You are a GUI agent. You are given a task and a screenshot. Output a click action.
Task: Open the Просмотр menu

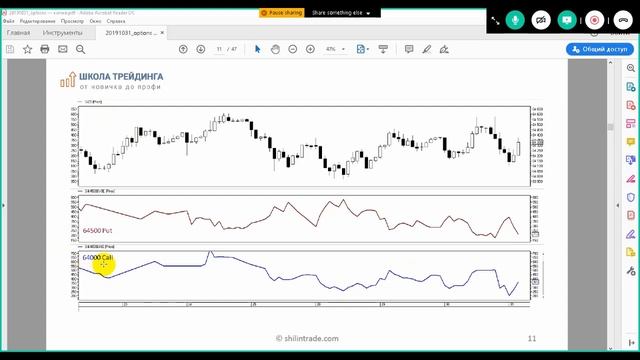[72, 21]
